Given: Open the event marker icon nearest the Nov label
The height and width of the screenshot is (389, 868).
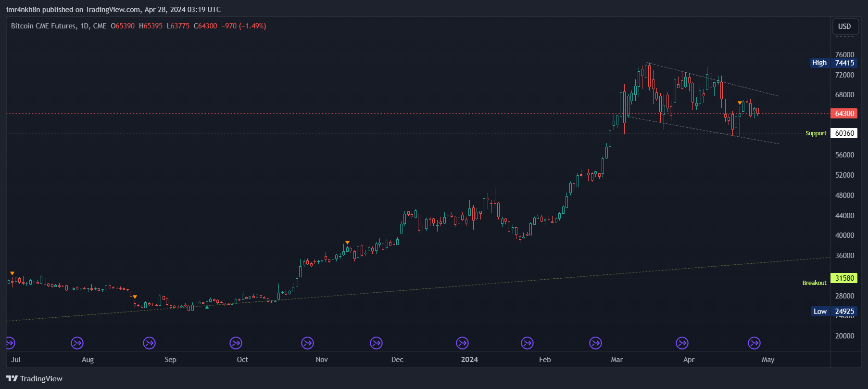Looking at the screenshot, I should point(307,343).
